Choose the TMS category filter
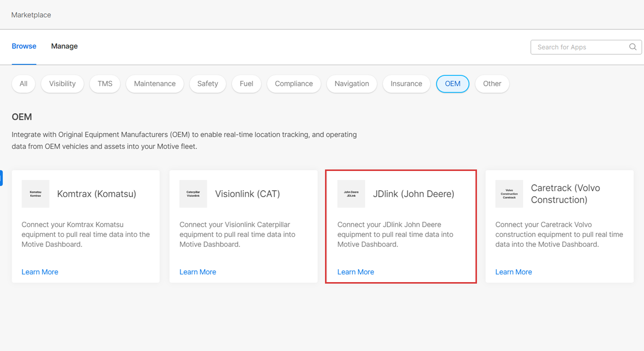The height and width of the screenshot is (351, 644). (x=105, y=84)
